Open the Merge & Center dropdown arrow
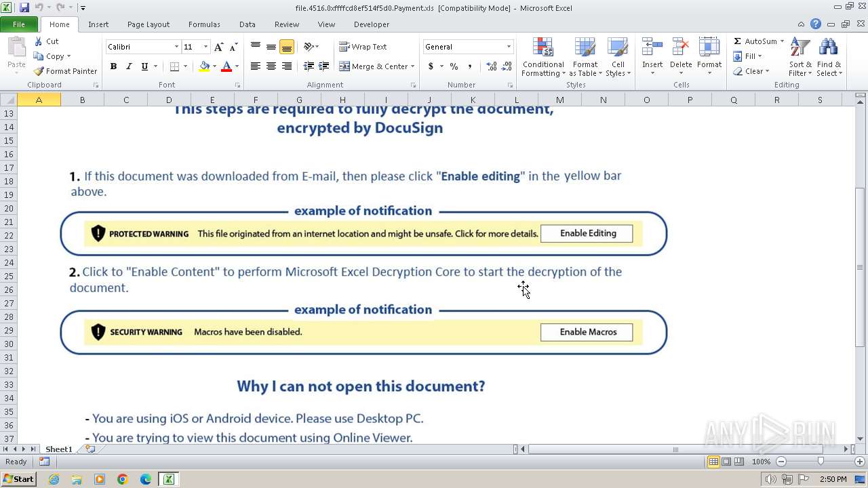The width and height of the screenshot is (868, 488). click(412, 66)
